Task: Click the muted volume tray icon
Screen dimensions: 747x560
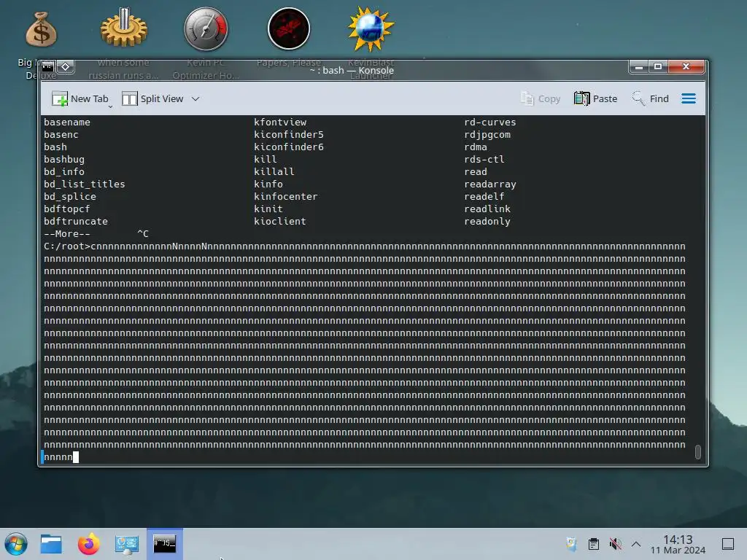Action: (615, 544)
